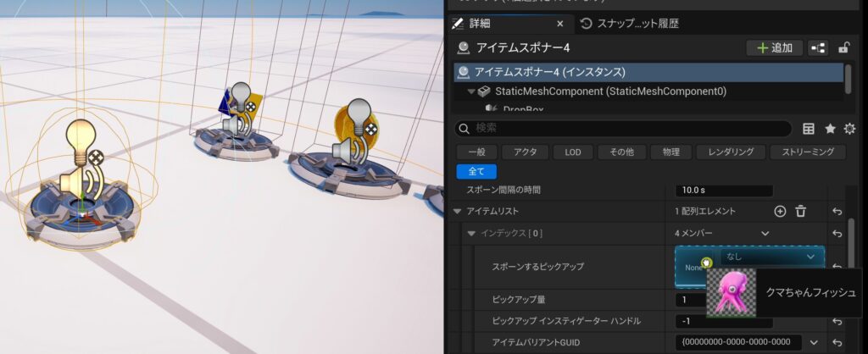868x354 pixels.
Task: Open the なし pickup asset dropdown
Action: click(x=771, y=256)
